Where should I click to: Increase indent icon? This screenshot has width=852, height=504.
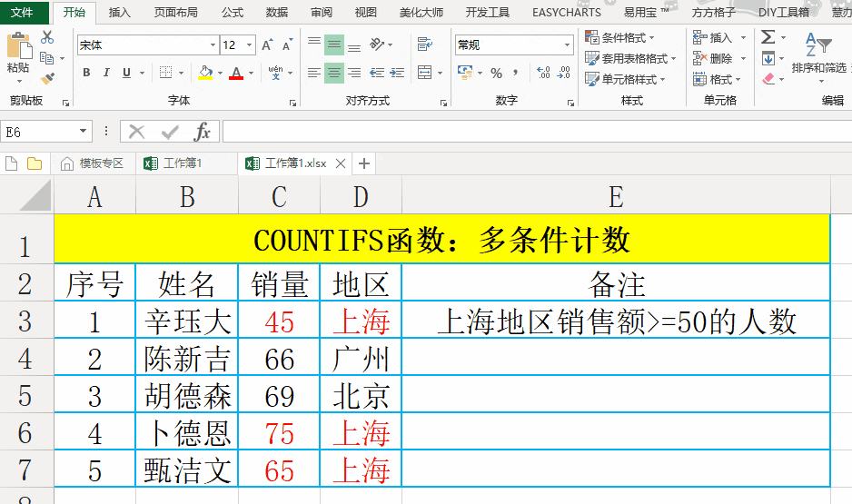(397, 73)
